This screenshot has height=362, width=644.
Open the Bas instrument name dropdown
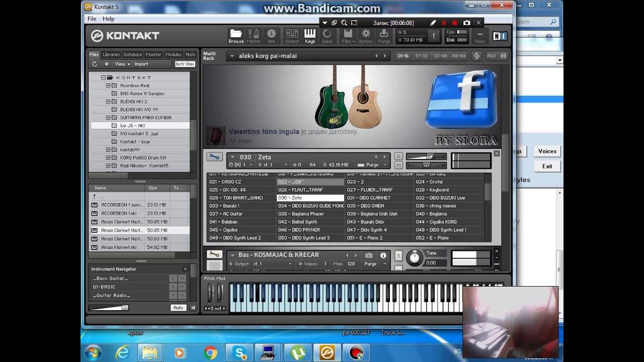(x=232, y=255)
